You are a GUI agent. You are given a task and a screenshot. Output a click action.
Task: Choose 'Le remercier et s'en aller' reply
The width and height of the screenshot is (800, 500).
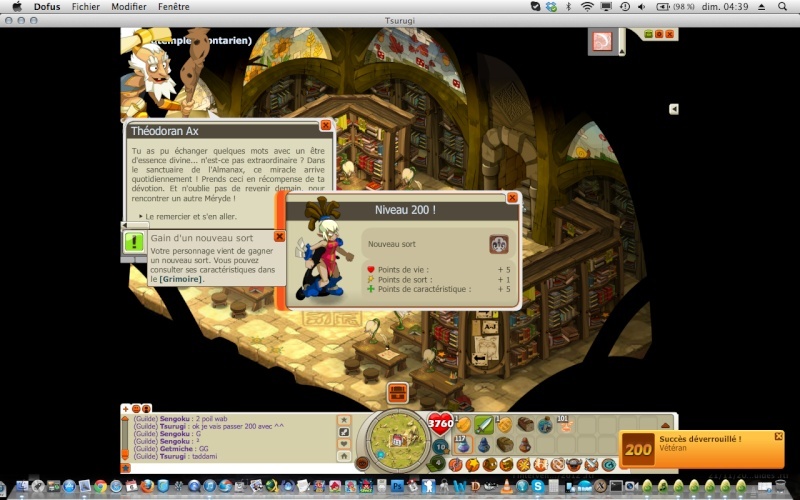(190, 216)
